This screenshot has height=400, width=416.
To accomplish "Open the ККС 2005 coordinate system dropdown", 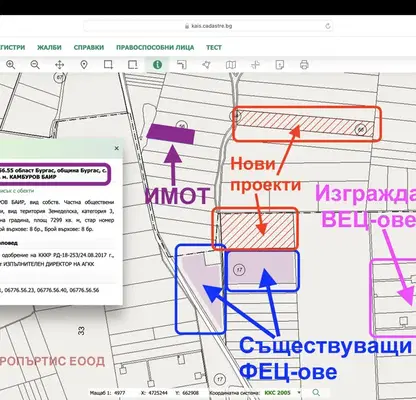I will click(283, 393).
